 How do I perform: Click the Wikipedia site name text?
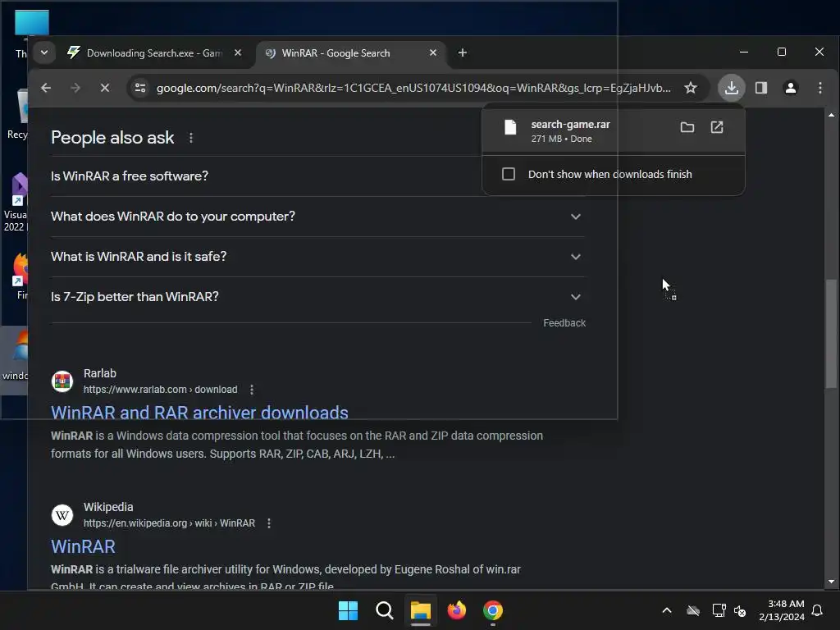click(108, 507)
